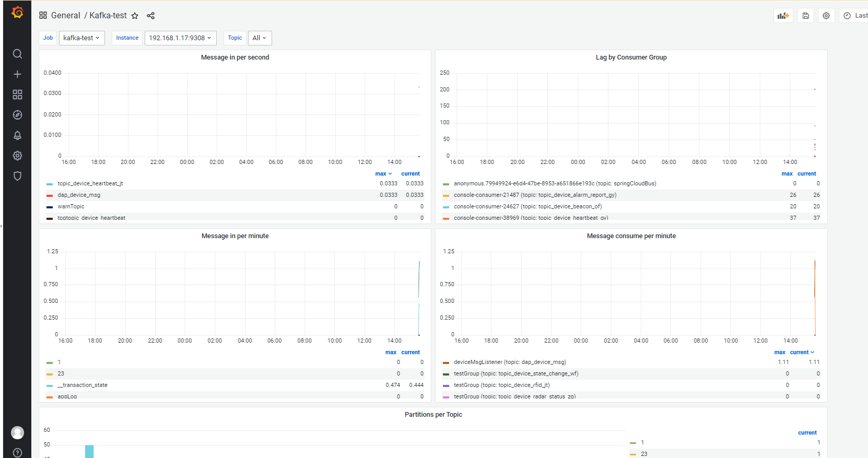
Task: Sort Lag by Consumer Group legend by max
Action: (x=787, y=174)
